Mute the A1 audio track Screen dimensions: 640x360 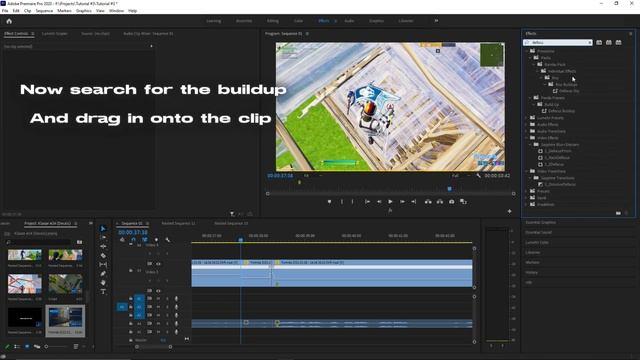(x=158, y=298)
